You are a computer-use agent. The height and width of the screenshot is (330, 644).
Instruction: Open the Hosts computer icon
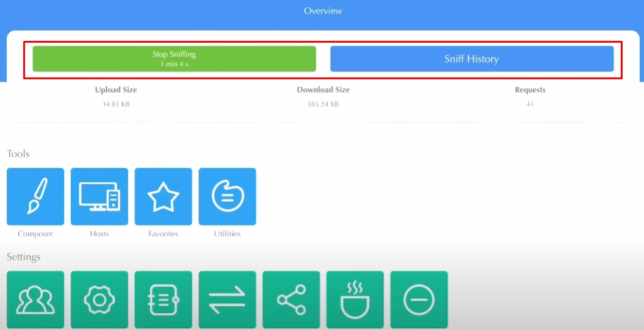click(99, 196)
